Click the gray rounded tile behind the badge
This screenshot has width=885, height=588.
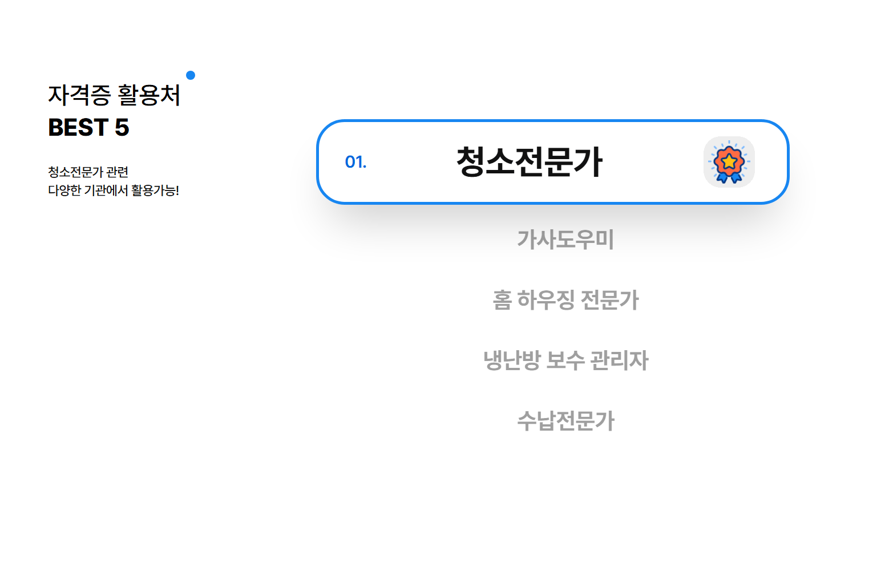tap(729, 162)
